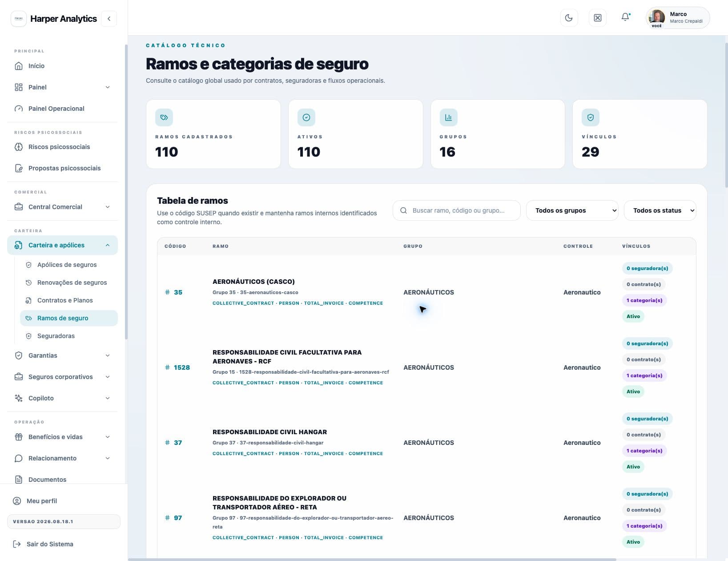Click RESPONSABILIDADE CIVIL HANGAR ramo name
Viewport: 728px width, 561px height.
tap(269, 432)
